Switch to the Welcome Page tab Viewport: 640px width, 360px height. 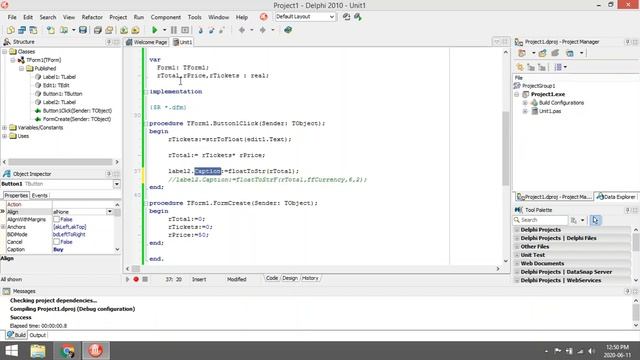pyautogui.click(x=147, y=42)
